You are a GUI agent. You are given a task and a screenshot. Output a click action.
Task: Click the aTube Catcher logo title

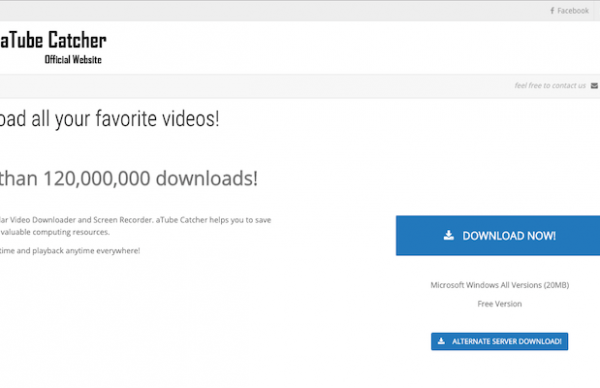coord(53,40)
